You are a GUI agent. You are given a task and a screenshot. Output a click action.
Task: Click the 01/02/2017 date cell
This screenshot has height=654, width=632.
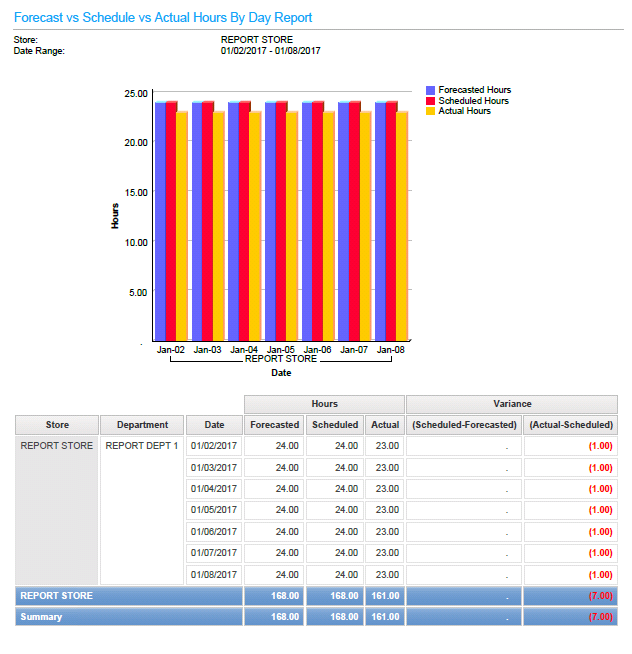click(x=214, y=446)
